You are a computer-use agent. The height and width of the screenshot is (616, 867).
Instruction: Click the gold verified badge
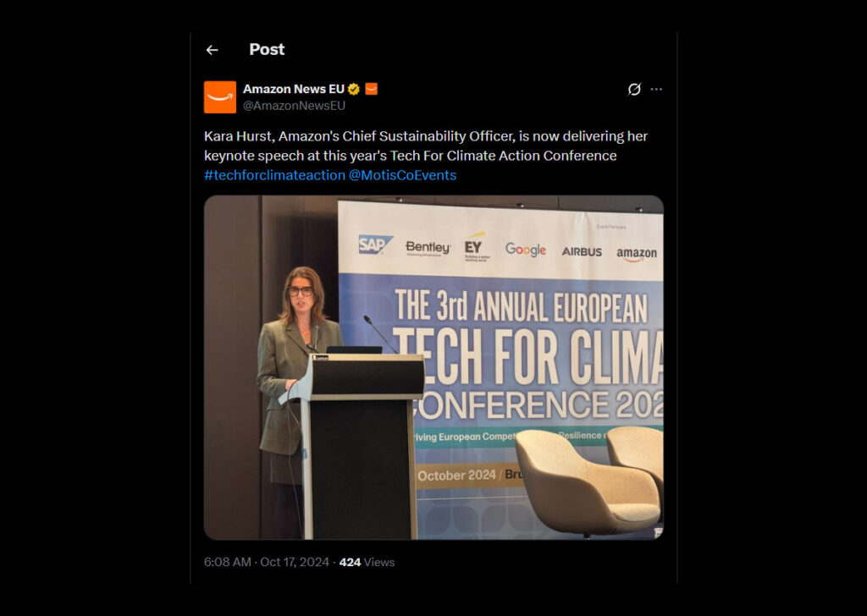pos(354,89)
